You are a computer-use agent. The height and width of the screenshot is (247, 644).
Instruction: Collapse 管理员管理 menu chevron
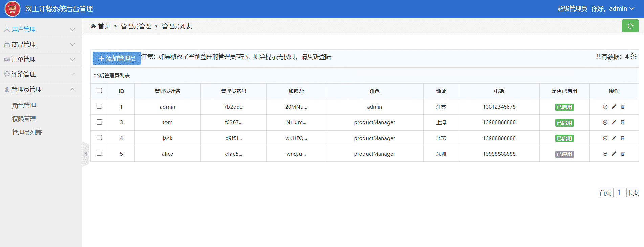72,89
